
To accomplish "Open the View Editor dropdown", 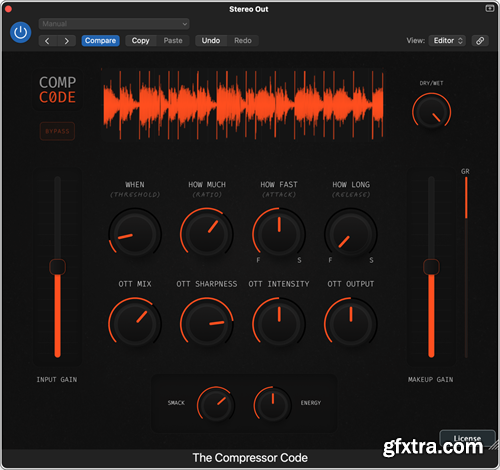I will pos(447,41).
